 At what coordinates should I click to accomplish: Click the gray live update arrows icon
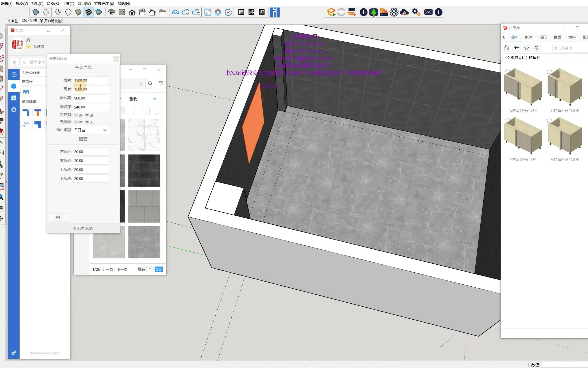click(x=341, y=12)
